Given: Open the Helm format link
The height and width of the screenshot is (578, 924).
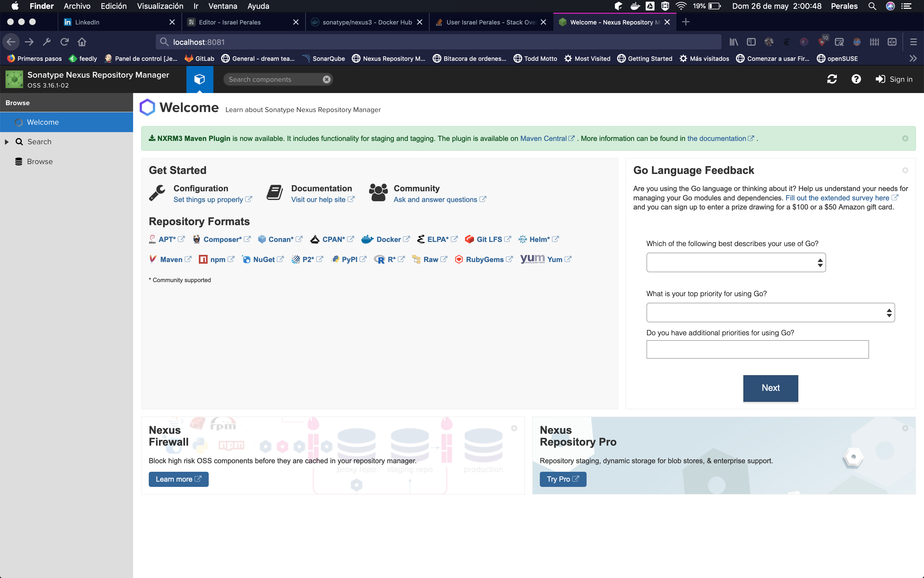Looking at the screenshot, I should click(x=539, y=239).
